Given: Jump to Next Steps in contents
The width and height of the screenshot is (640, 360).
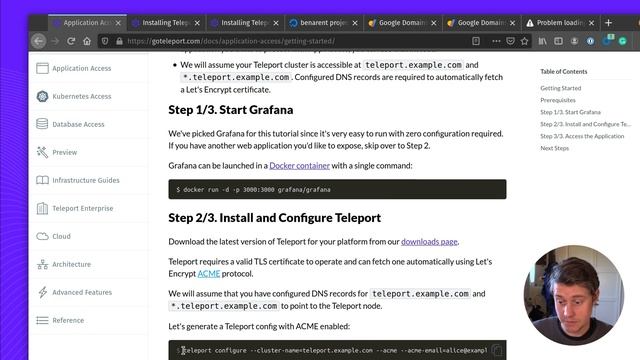Looking at the screenshot, I should pyautogui.click(x=554, y=148).
